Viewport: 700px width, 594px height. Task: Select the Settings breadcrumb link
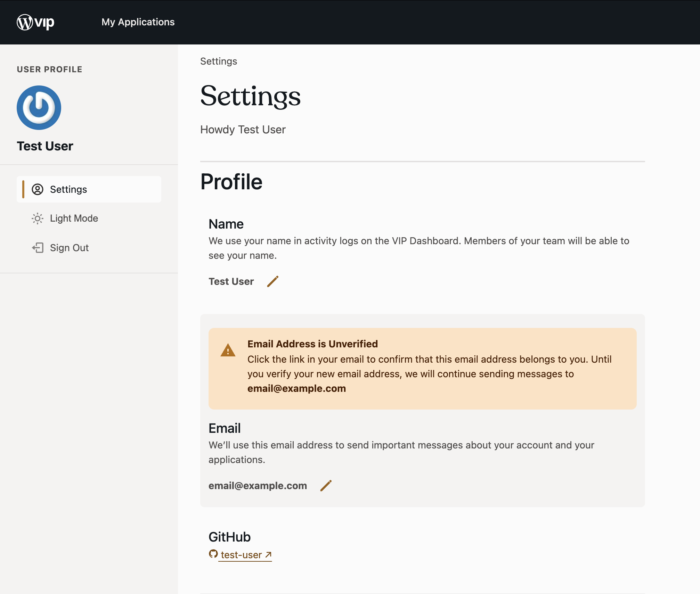click(x=219, y=61)
